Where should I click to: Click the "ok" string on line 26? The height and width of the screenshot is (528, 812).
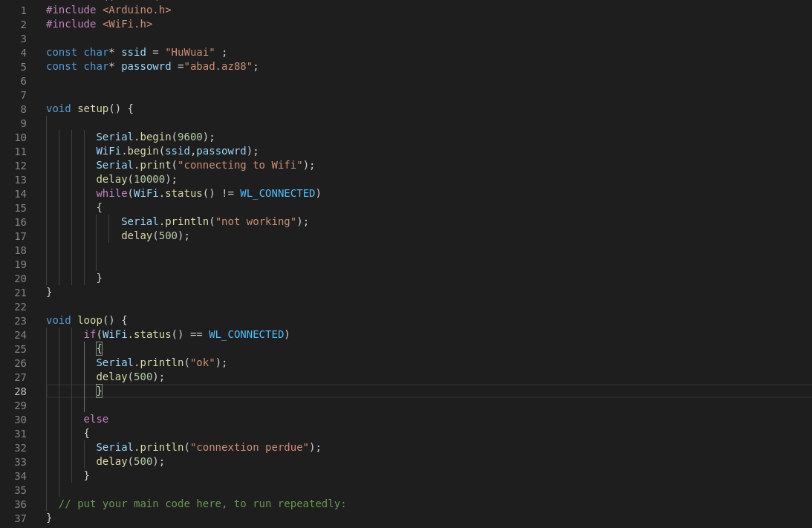(203, 362)
